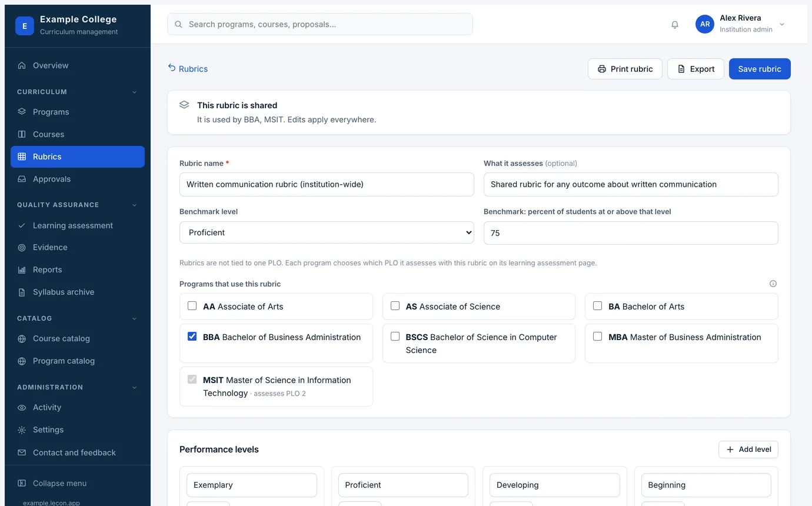Click the Syllabus archive document icon
This screenshot has width=812, height=506.
click(22, 292)
